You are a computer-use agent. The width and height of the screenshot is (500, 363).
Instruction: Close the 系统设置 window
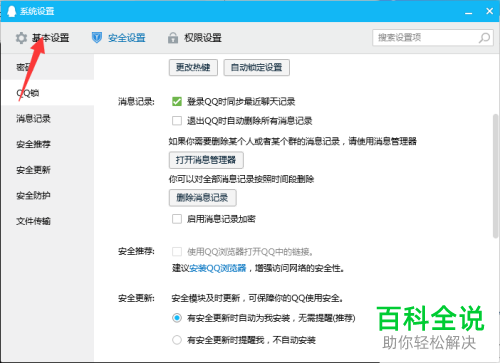point(489,11)
